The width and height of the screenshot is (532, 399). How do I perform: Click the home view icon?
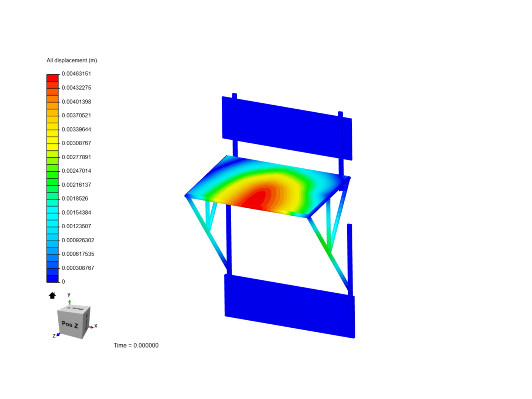(x=52, y=295)
